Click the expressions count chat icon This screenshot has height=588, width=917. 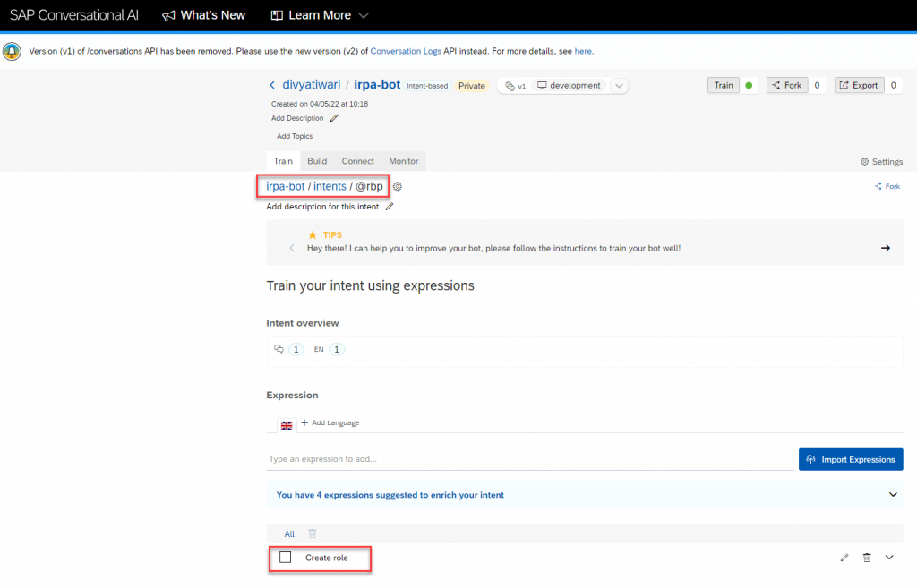(279, 349)
